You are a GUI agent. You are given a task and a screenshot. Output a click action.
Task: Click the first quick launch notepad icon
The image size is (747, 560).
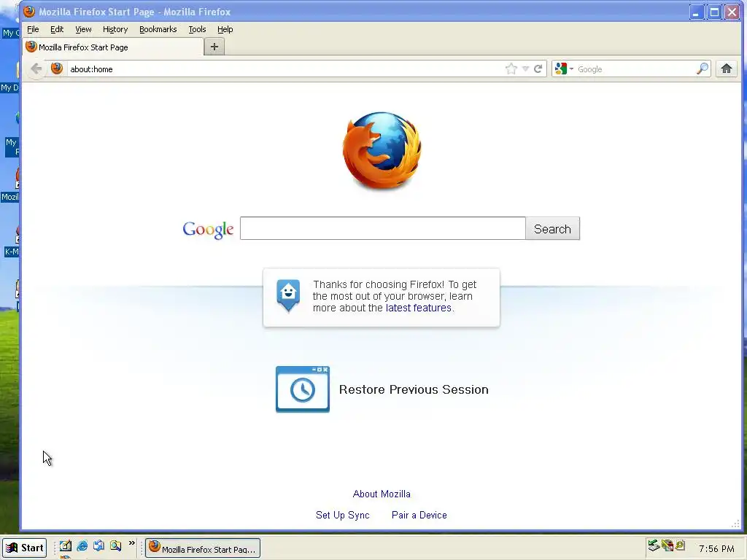pos(66,545)
